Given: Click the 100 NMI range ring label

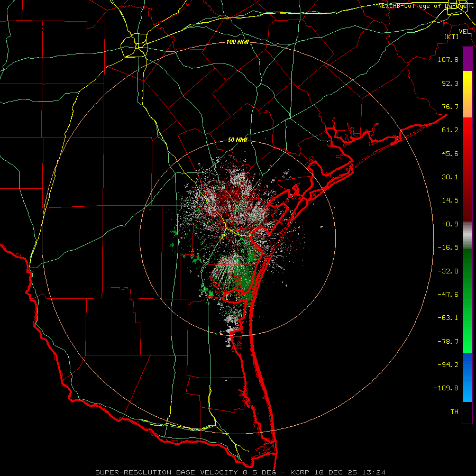Looking at the screenshot, I should click(237, 42).
